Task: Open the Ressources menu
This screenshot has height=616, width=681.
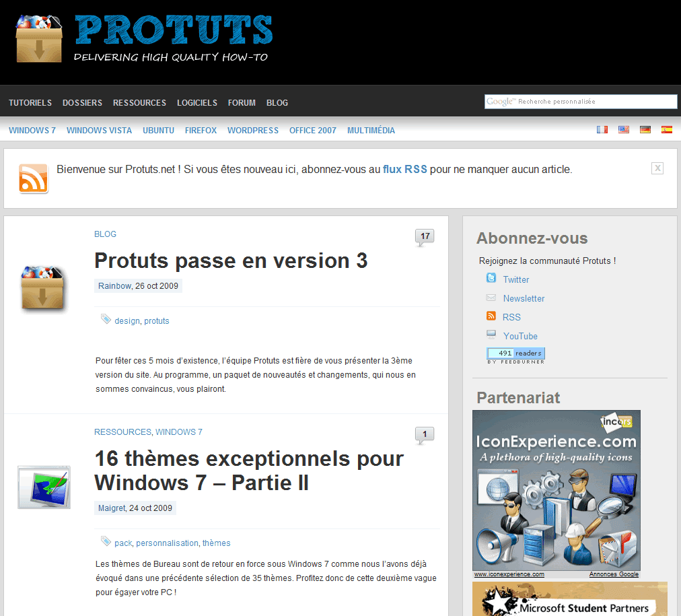Action: pos(139,102)
